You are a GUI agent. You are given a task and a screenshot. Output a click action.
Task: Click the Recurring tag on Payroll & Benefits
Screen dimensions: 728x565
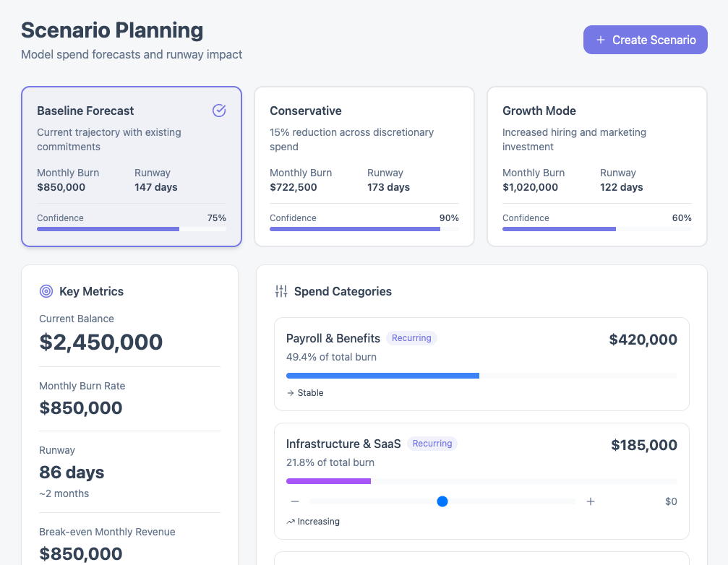pos(411,338)
